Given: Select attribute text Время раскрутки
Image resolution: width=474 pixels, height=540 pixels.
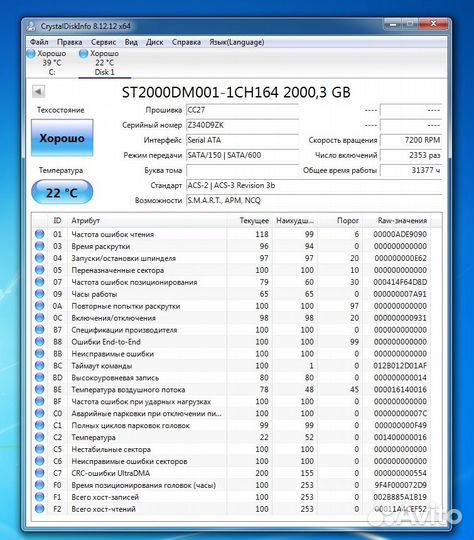Looking at the screenshot, I should 101,246.
